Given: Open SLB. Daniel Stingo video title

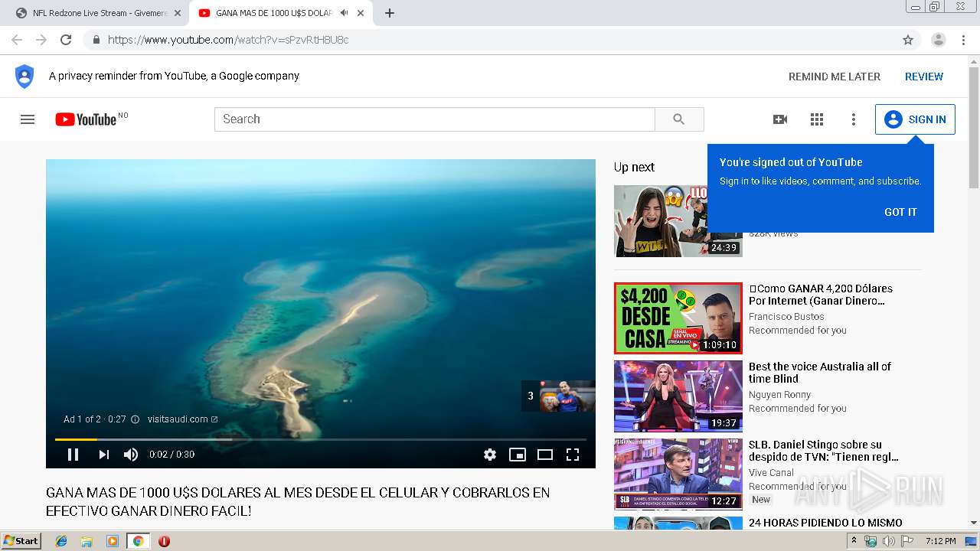Looking at the screenshot, I should click(x=824, y=451).
